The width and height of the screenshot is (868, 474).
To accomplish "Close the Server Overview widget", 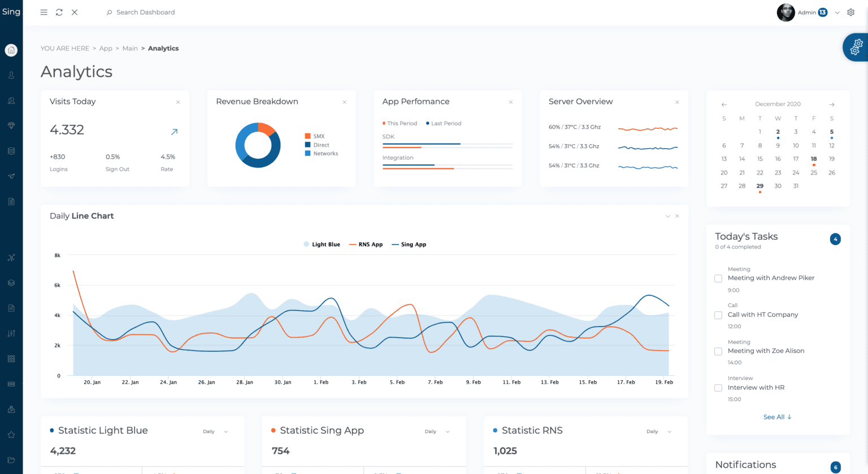I will 677,102.
